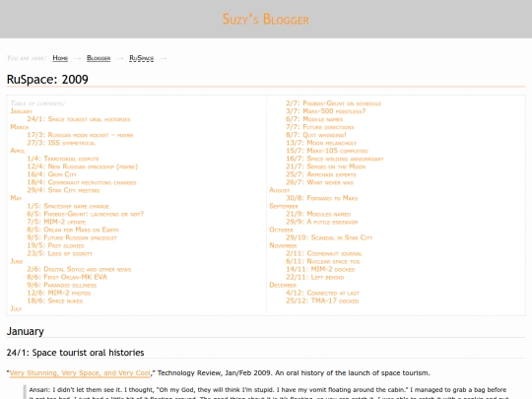Open '1/5: Spaceship name change' entry
This screenshot has height=399, width=532.
coord(68,206)
